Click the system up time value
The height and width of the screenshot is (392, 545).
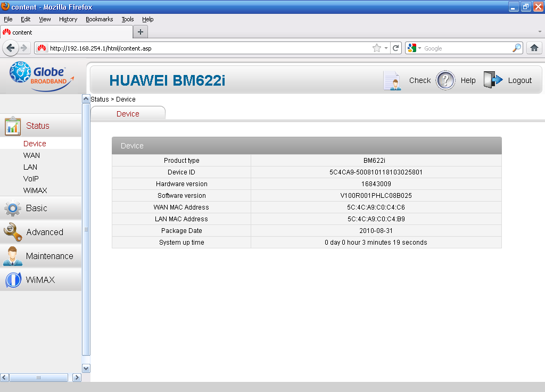pos(376,243)
